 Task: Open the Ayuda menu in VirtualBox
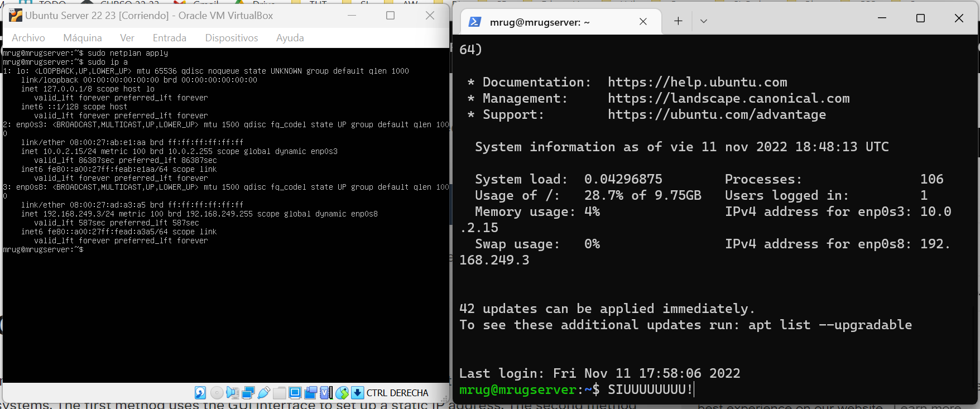[290, 38]
